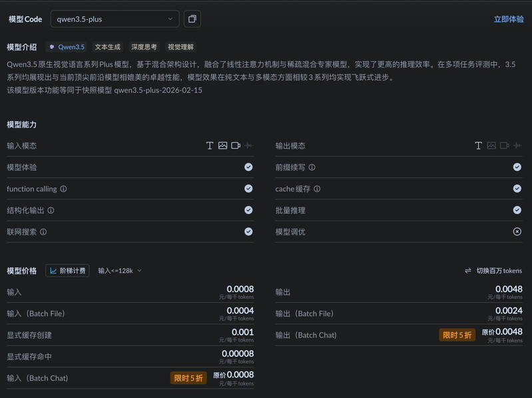Select the 阶梯计费 pricing tab
This screenshot has height=398, width=532.
coord(67,271)
